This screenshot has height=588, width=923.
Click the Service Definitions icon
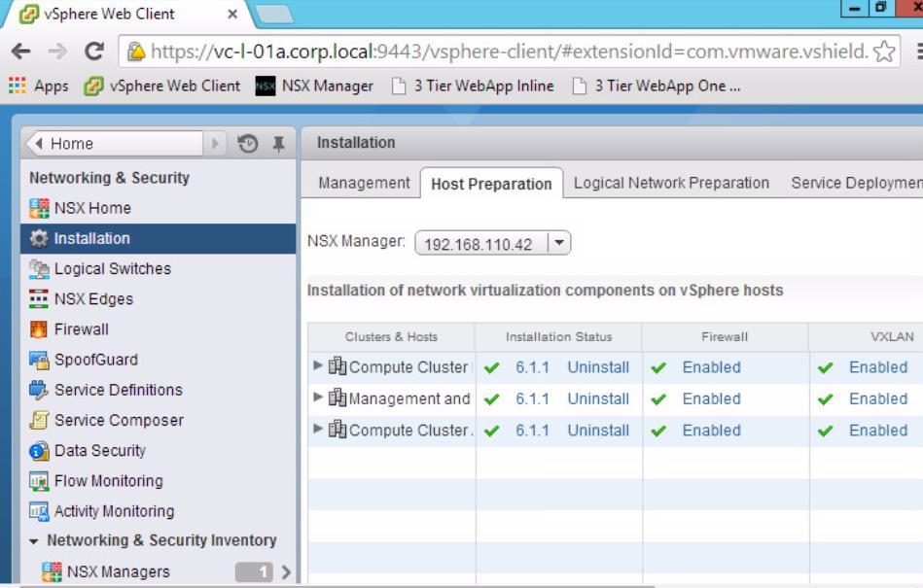coord(39,390)
